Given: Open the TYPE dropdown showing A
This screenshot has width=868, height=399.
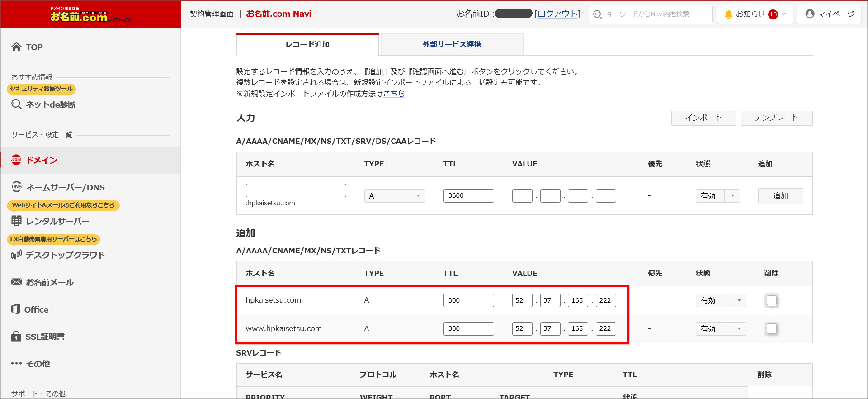Looking at the screenshot, I should (x=394, y=196).
